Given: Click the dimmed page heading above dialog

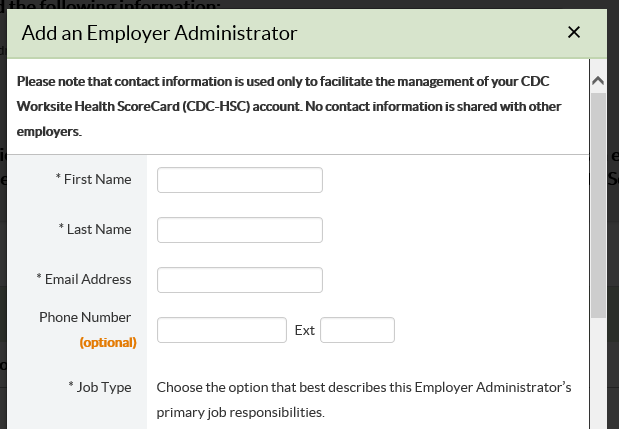Looking at the screenshot, I should (120, 4).
